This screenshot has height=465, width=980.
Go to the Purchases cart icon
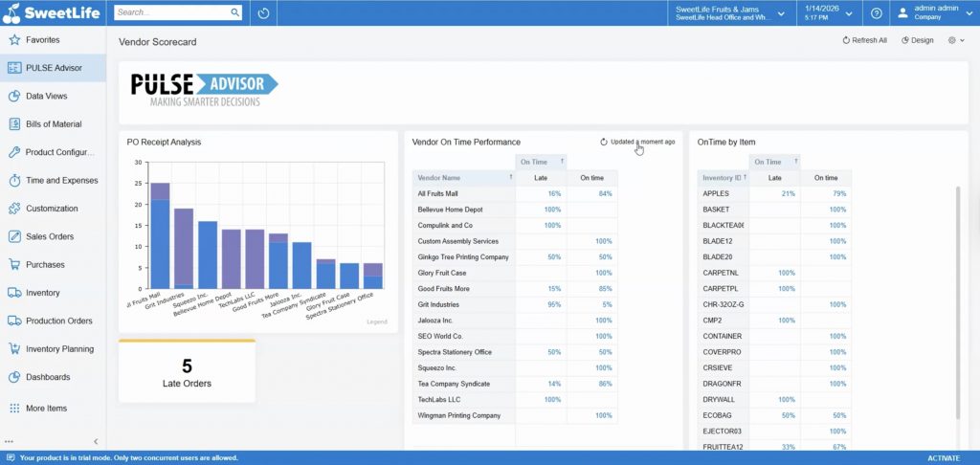14,265
